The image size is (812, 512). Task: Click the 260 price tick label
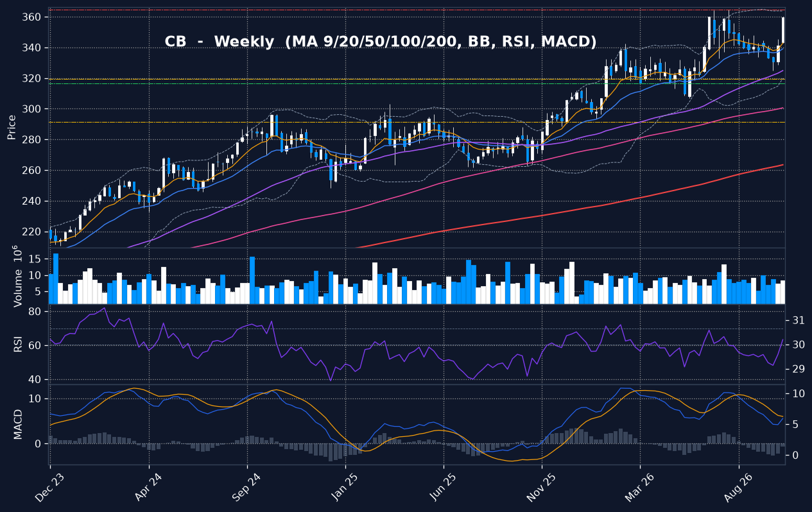point(33,171)
